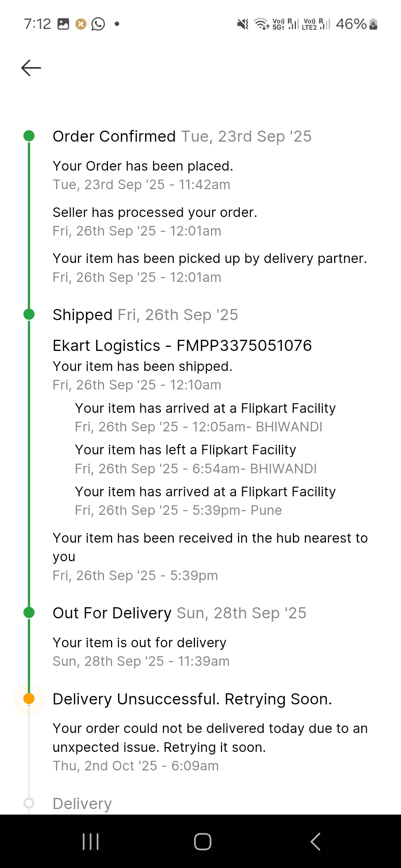Tap the Out For Delivery timeline dot
Screen dimensions: 401x868
tap(29, 613)
